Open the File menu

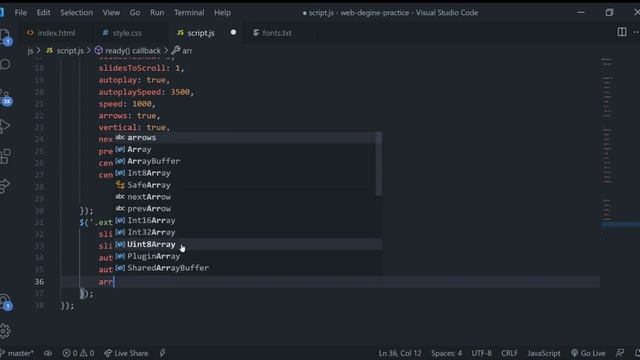21,13
